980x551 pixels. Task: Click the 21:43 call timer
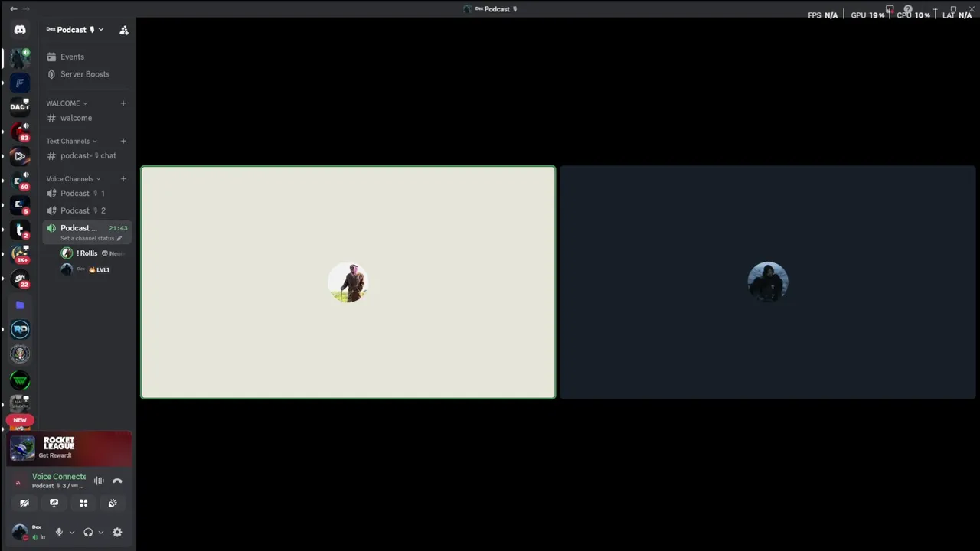118,228
